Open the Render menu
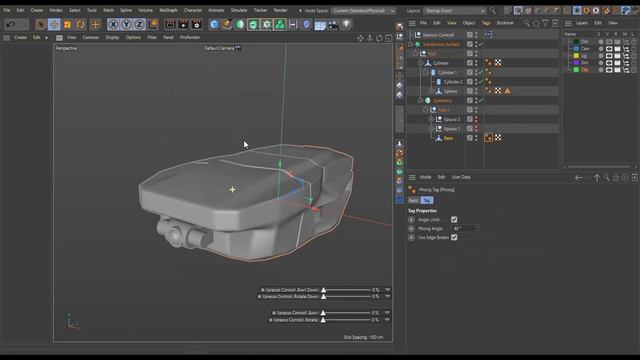This screenshot has height=360, width=640. 280,10
